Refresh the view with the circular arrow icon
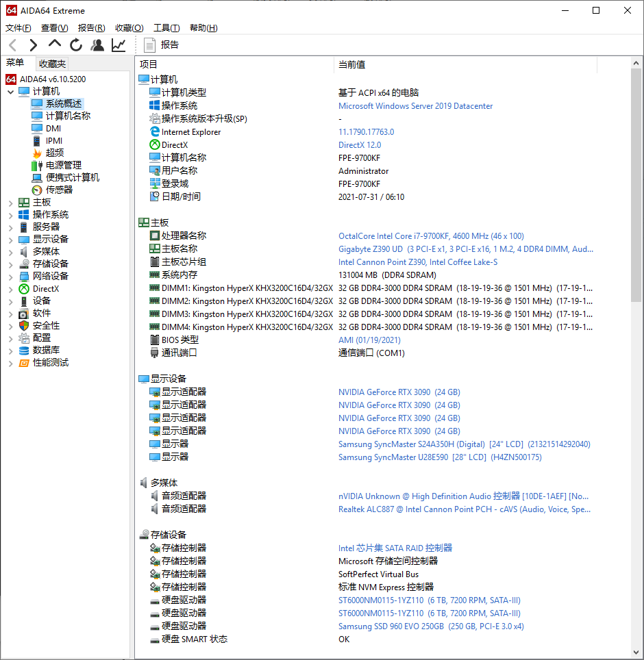The height and width of the screenshot is (660, 644). click(x=76, y=45)
